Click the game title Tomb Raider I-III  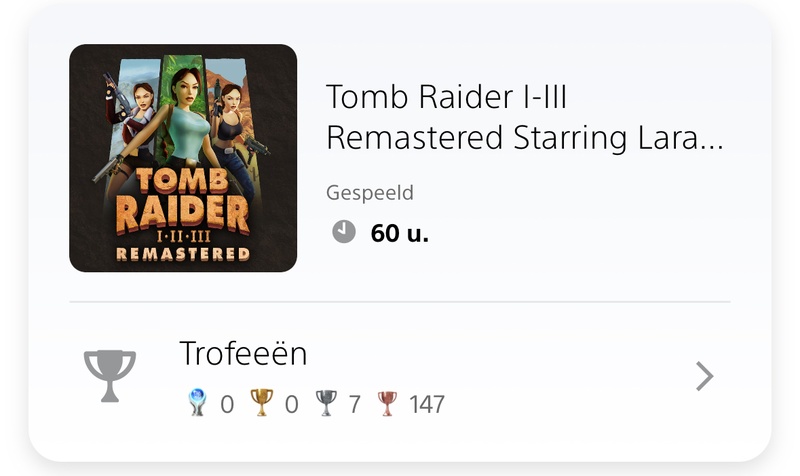(x=446, y=97)
